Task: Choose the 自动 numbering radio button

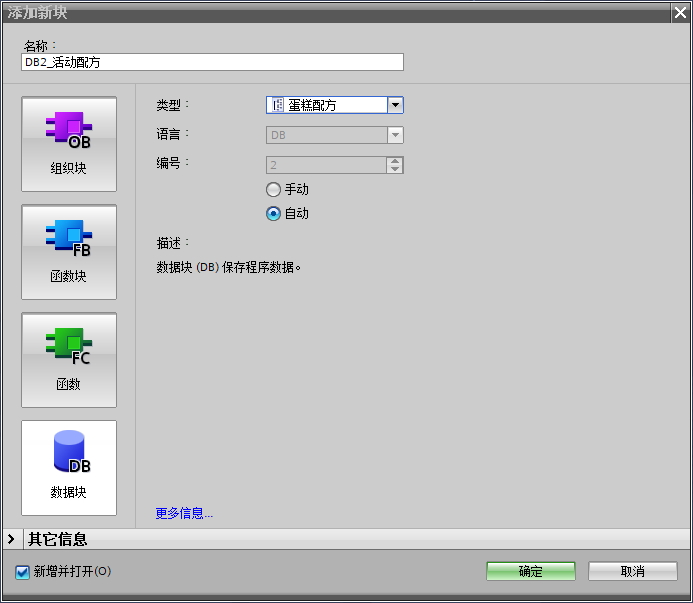Action: (273, 214)
